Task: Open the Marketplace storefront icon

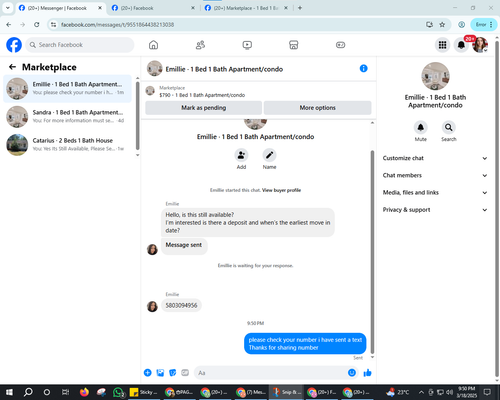Action: point(293,45)
